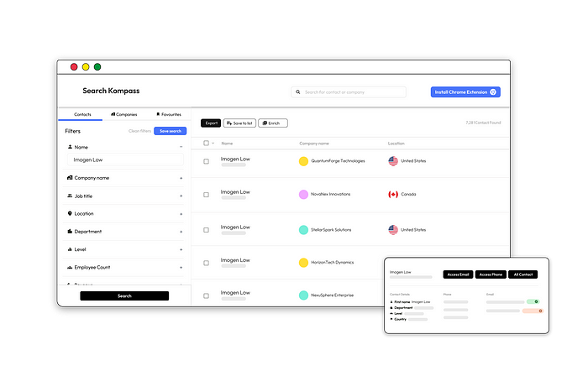Switch to the Companies tab
This screenshot has width=588, height=392.
click(124, 114)
